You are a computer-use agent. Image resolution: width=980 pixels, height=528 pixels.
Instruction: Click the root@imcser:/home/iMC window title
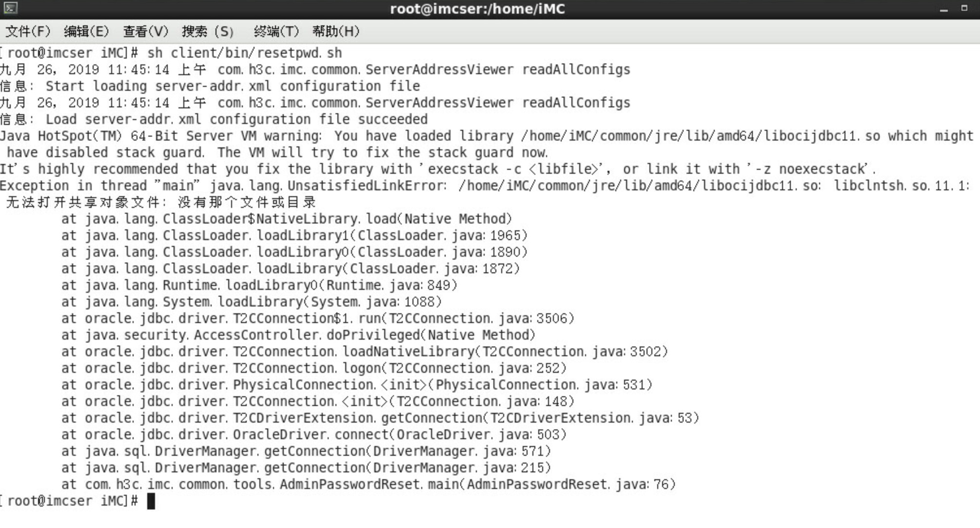477,9
